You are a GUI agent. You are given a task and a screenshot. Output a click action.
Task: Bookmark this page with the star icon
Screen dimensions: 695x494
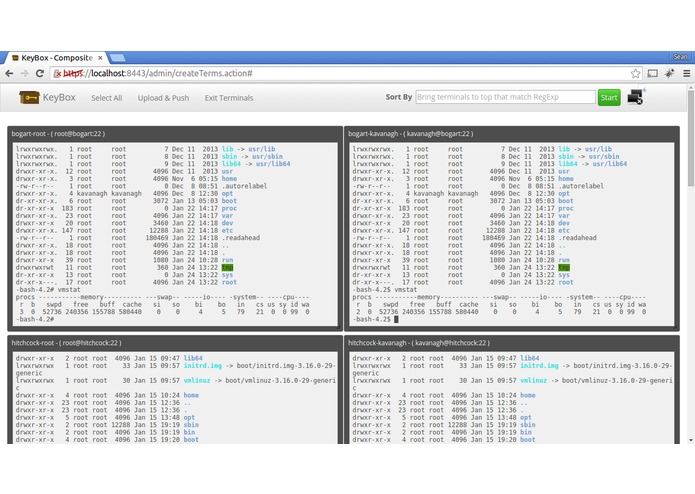tap(635, 74)
